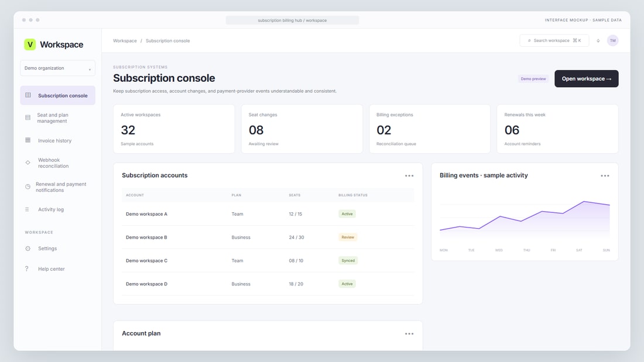Open Subscription console in sidebar

coord(57,95)
